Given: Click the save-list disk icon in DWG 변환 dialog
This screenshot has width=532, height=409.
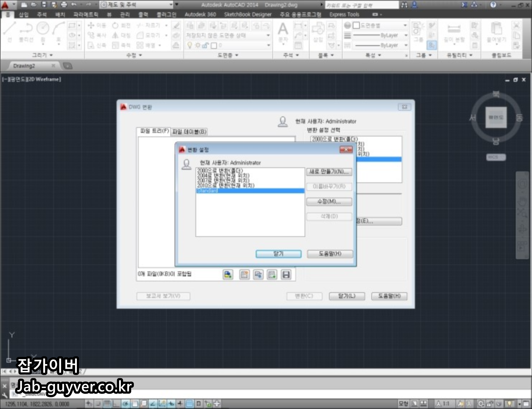Looking at the screenshot, I should pyautogui.click(x=286, y=275).
